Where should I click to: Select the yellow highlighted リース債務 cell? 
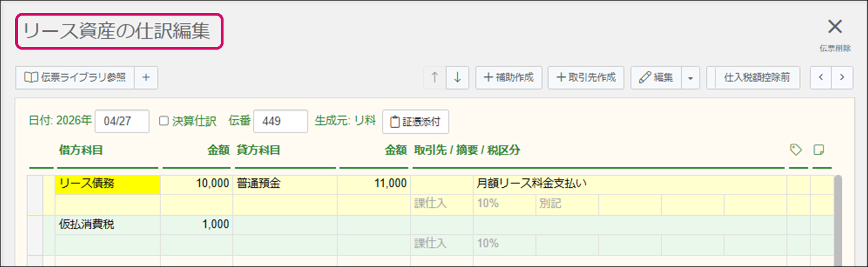click(108, 184)
